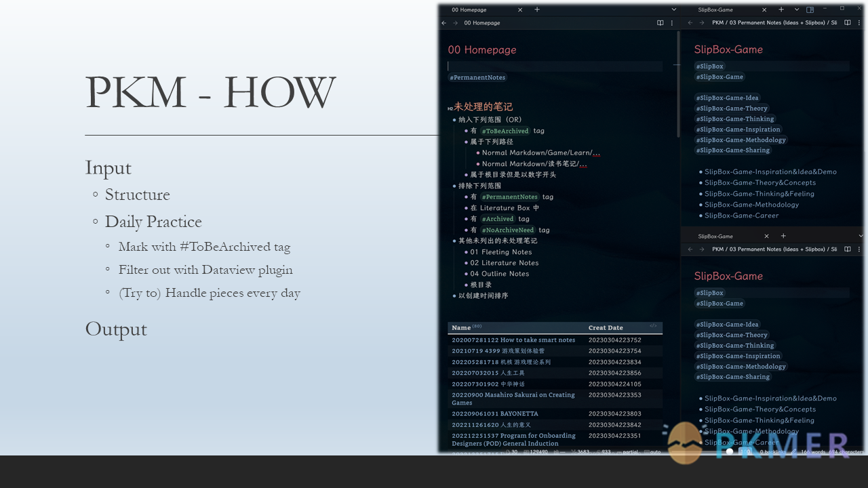Image resolution: width=868 pixels, height=488 pixels.
Task: Go forward in lower SlipBox-Game pane
Action: point(702,249)
